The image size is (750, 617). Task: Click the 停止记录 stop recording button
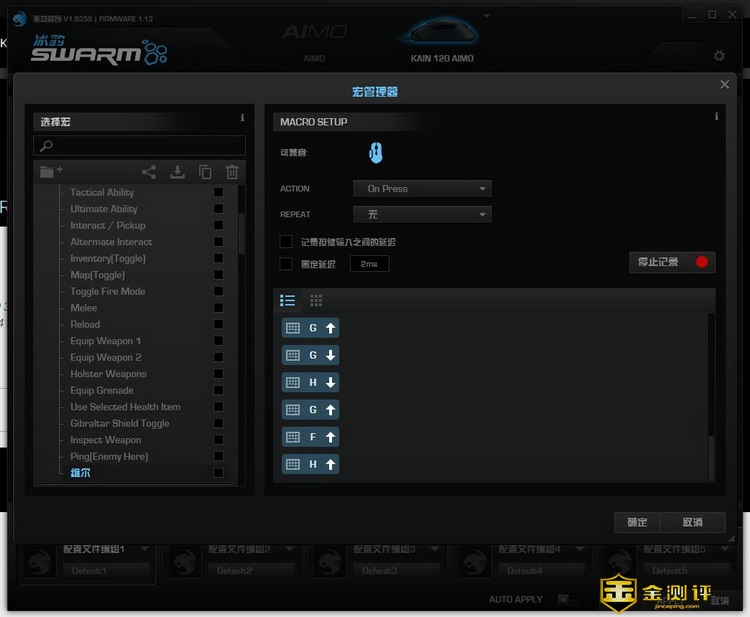(672, 262)
